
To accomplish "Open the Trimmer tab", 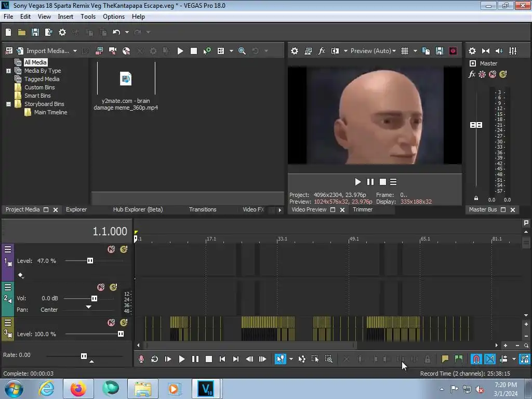I will tap(362, 210).
